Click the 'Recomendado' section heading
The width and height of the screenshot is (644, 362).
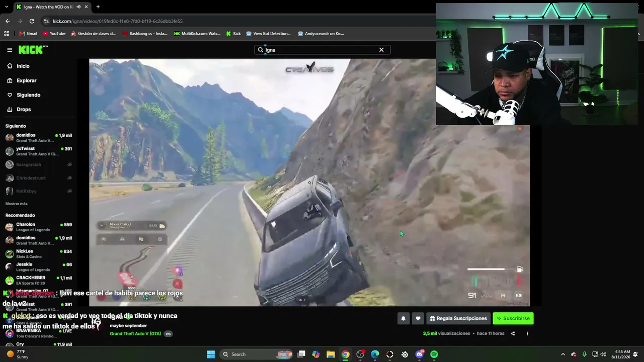20,215
